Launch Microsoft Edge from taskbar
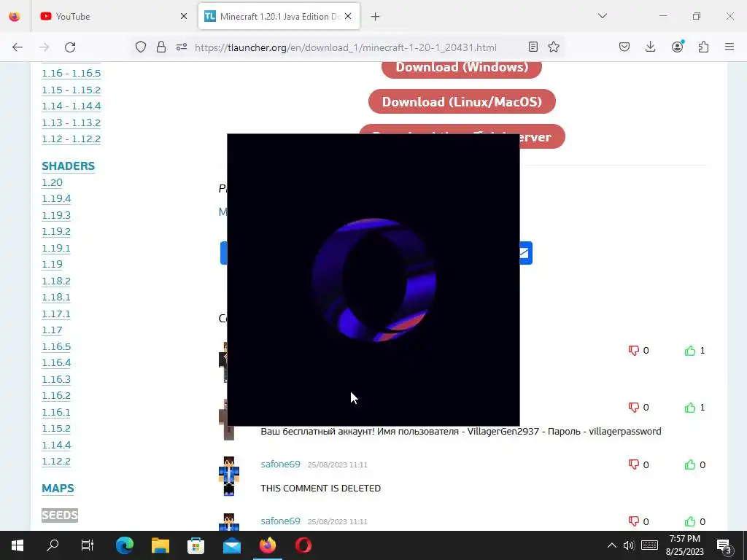747x560 pixels. (124, 545)
